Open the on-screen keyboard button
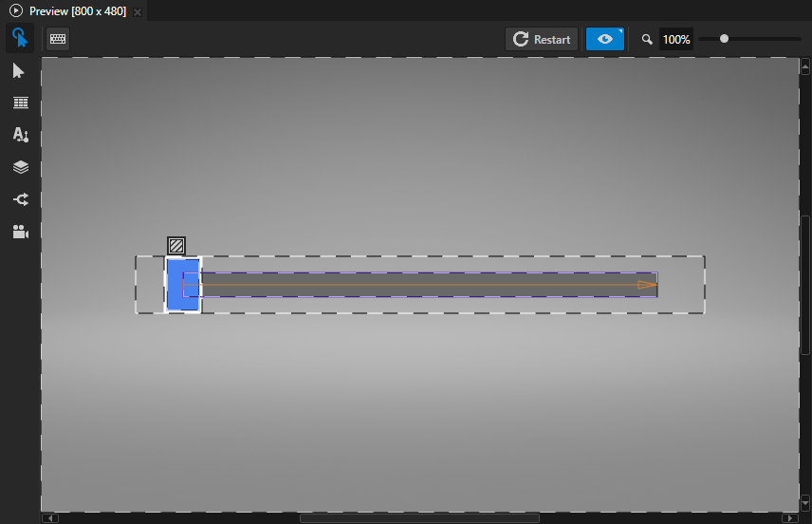The image size is (812, 524). 58,39
